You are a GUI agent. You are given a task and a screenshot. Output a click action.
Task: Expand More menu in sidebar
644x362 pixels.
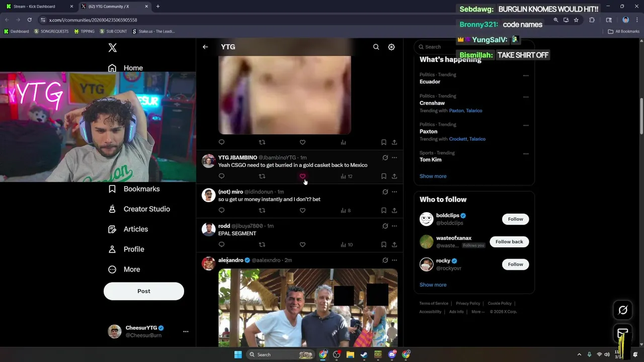(124, 269)
